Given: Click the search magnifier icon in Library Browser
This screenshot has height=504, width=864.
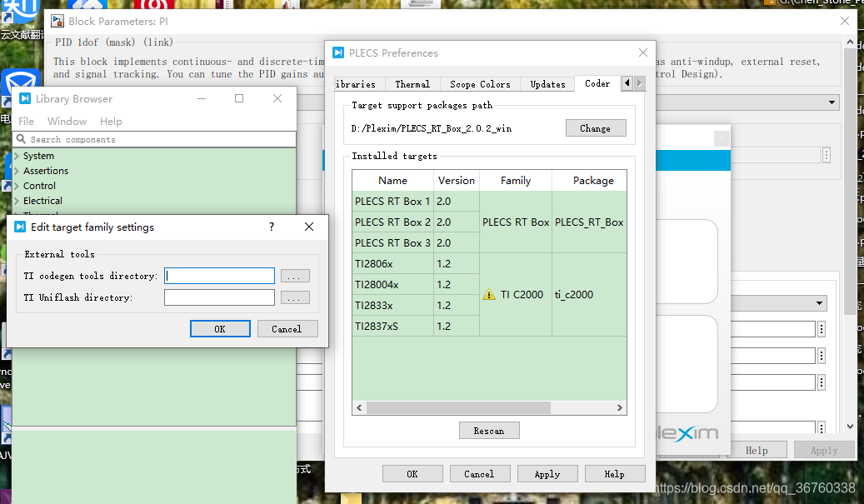Looking at the screenshot, I should [x=21, y=139].
